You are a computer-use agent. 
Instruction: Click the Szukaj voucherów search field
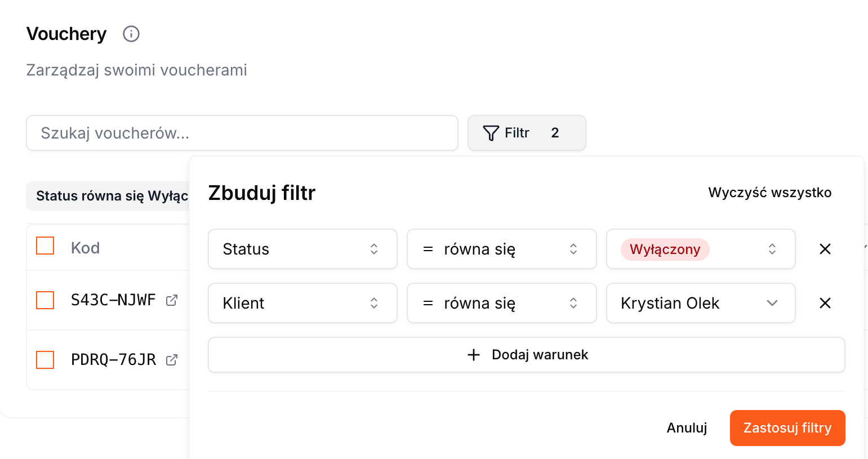coord(242,133)
